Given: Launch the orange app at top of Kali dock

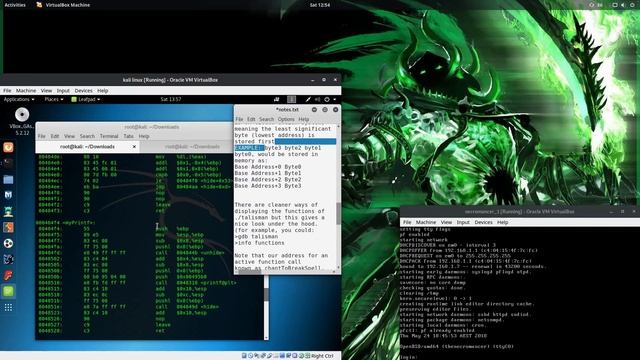Looking at the screenshot, I should click(x=8, y=147).
